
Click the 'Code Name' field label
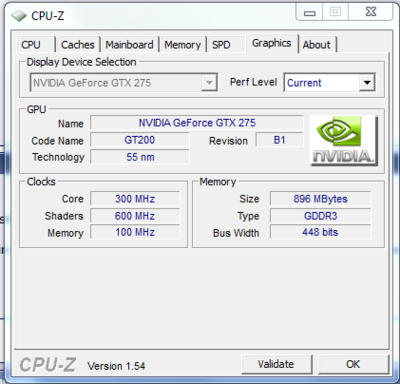pos(57,141)
